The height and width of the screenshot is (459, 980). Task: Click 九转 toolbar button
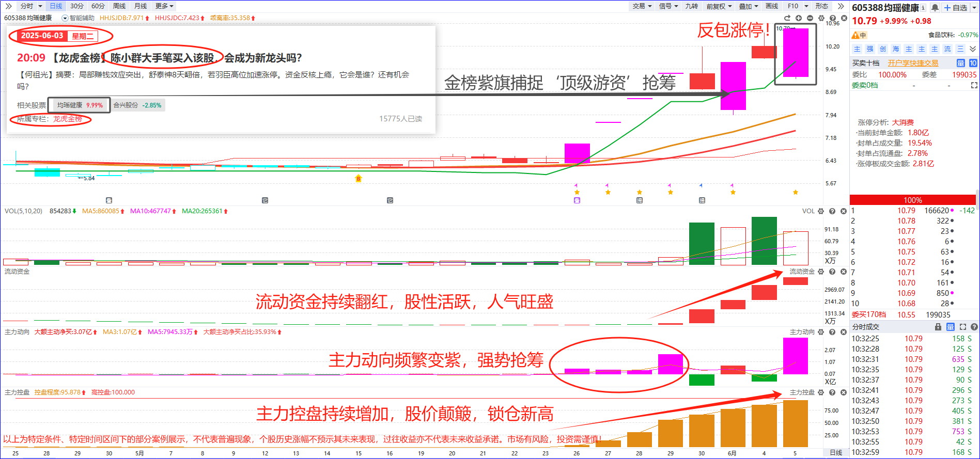click(x=692, y=6)
